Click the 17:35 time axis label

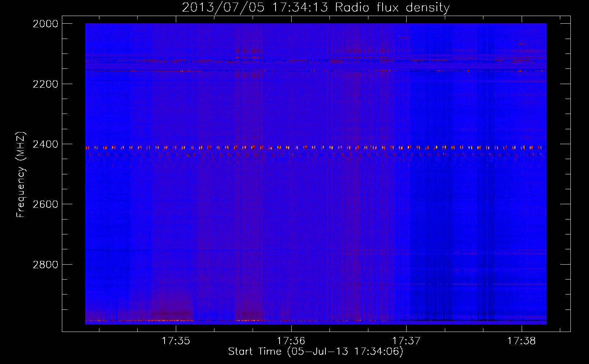pos(176,341)
